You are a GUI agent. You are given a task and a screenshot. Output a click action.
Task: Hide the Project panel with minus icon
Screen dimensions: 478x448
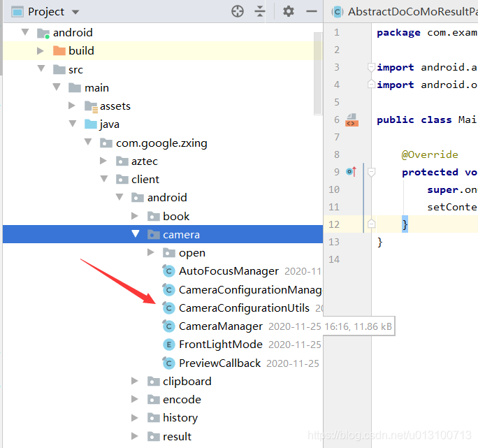pyautogui.click(x=312, y=12)
